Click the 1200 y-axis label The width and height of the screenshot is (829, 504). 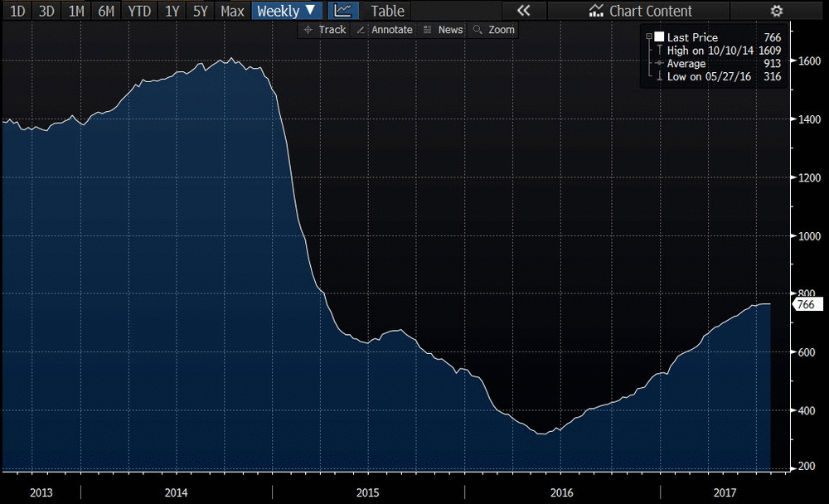click(x=809, y=177)
